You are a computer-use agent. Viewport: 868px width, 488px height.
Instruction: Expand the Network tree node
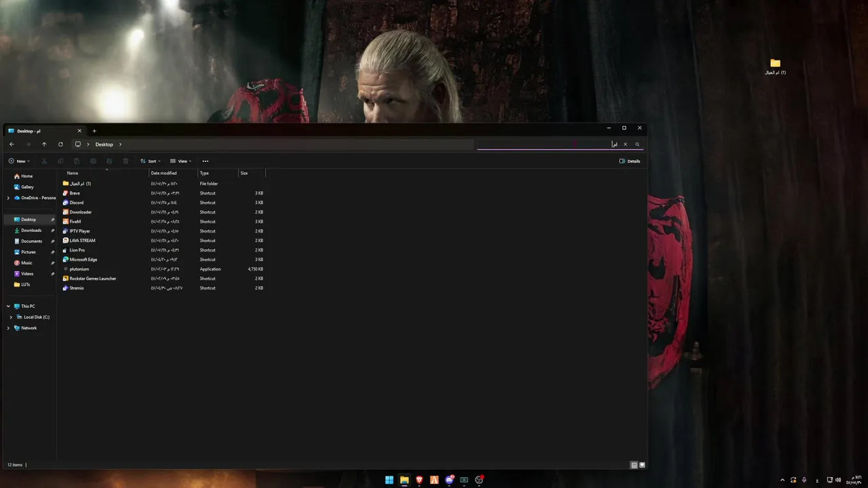click(8, 328)
